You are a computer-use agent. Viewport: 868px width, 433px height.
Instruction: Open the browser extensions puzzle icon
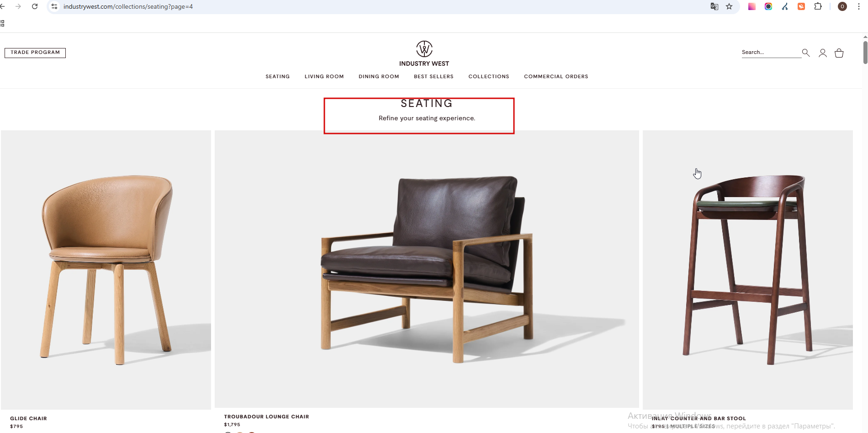818,6
